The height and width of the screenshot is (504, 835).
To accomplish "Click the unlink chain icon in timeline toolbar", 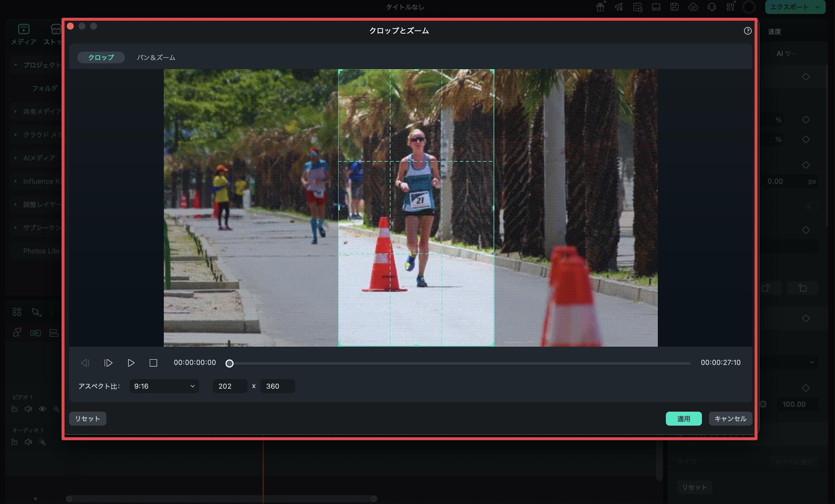I will (x=17, y=333).
